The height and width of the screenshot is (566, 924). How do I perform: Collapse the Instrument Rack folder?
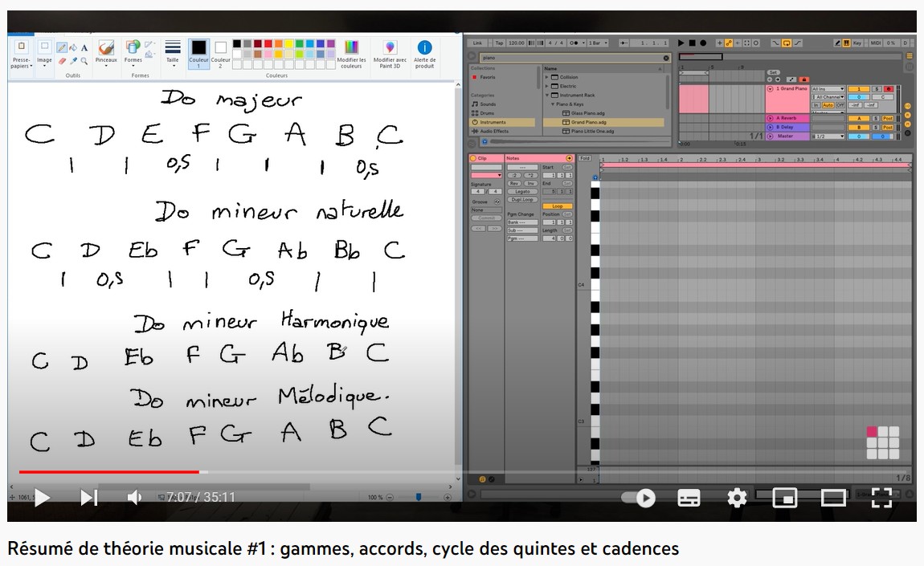[x=547, y=95]
